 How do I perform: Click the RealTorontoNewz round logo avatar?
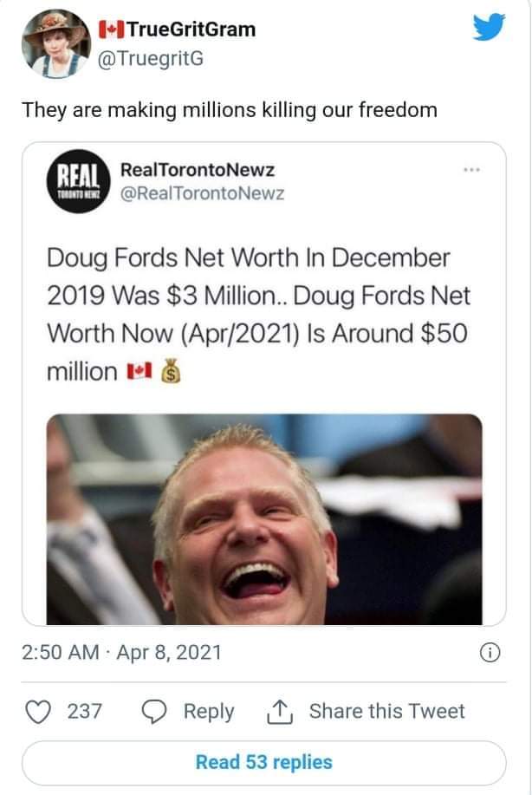pos(79,181)
